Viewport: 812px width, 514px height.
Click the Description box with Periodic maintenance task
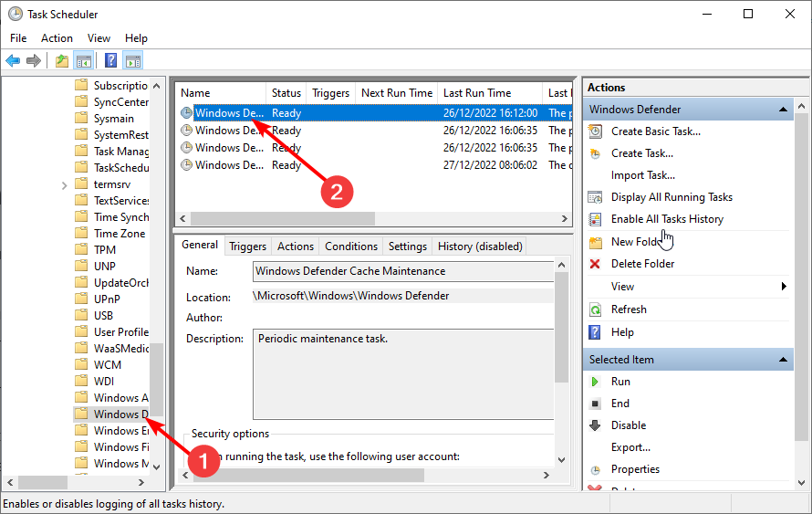(403, 374)
